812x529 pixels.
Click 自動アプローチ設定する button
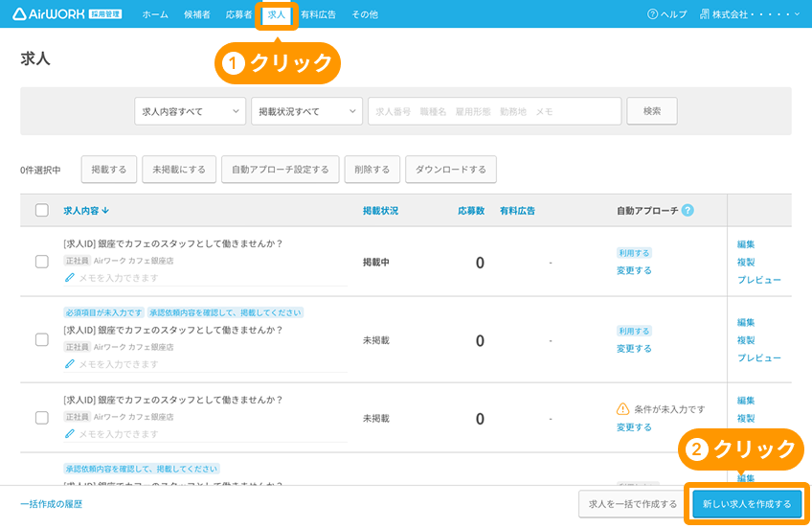281,170
